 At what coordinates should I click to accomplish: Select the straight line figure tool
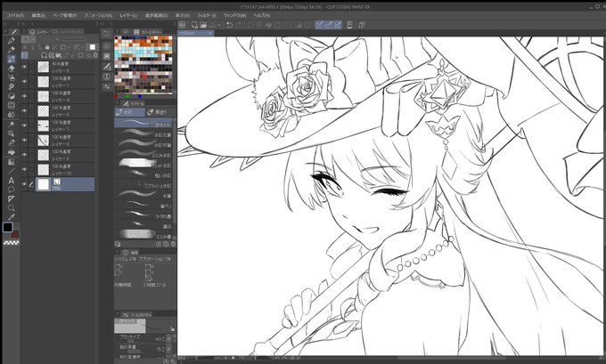pos(12,171)
